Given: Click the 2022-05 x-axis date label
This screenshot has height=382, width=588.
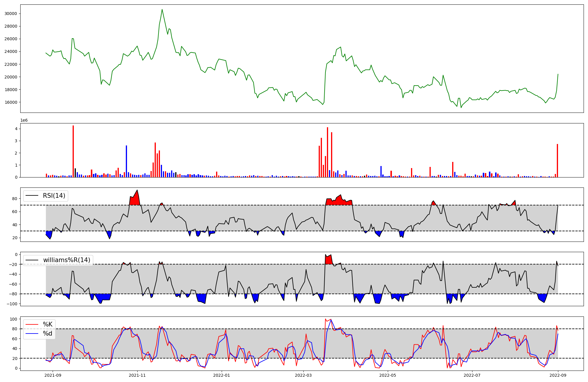Looking at the screenshot, I should [388, 375].
